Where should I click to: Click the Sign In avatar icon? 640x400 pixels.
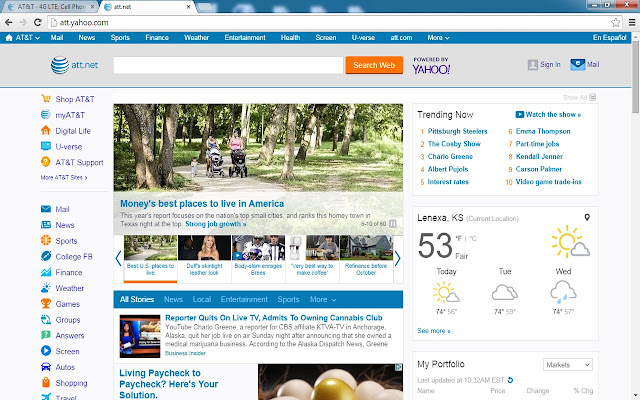click(533, 64)
